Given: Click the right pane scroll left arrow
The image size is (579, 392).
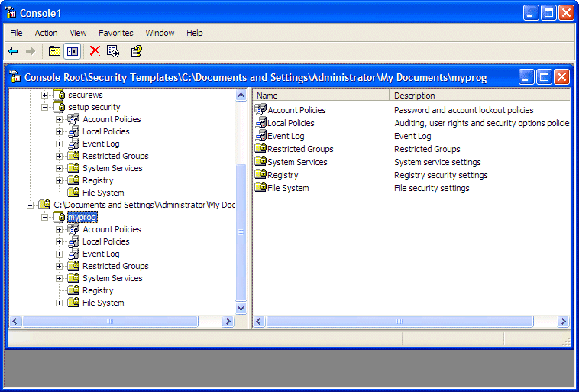Looking at the screenshot, I should click(258, 322).
